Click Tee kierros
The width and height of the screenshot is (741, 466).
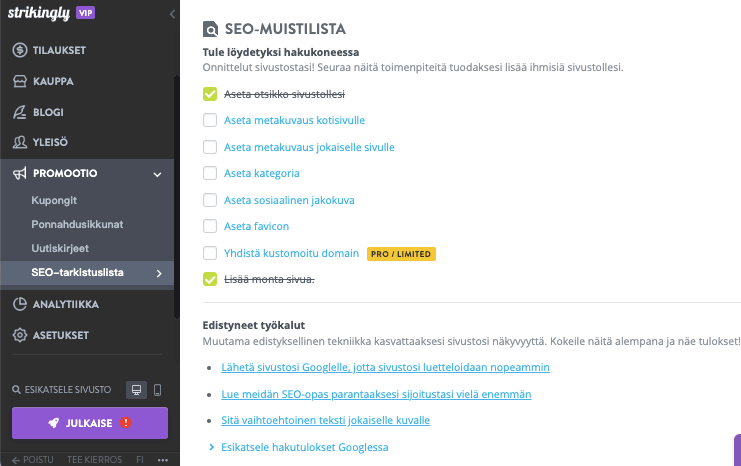point(95,460)
